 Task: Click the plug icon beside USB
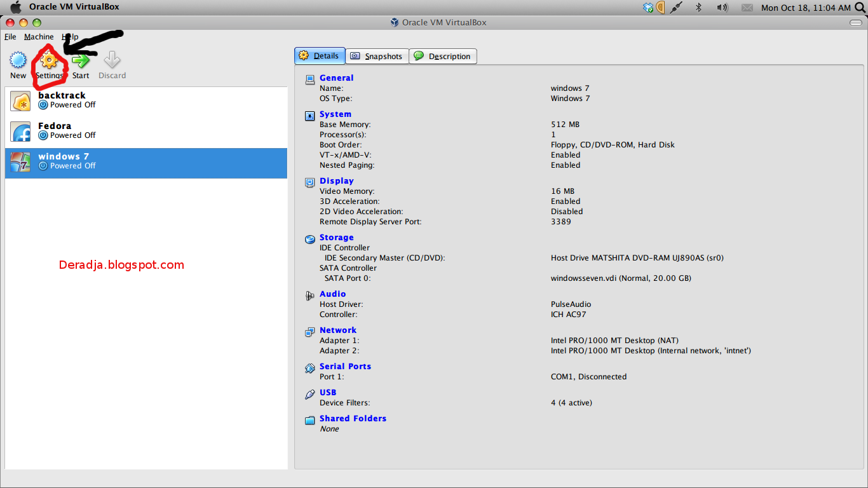(x=310, y=394)
